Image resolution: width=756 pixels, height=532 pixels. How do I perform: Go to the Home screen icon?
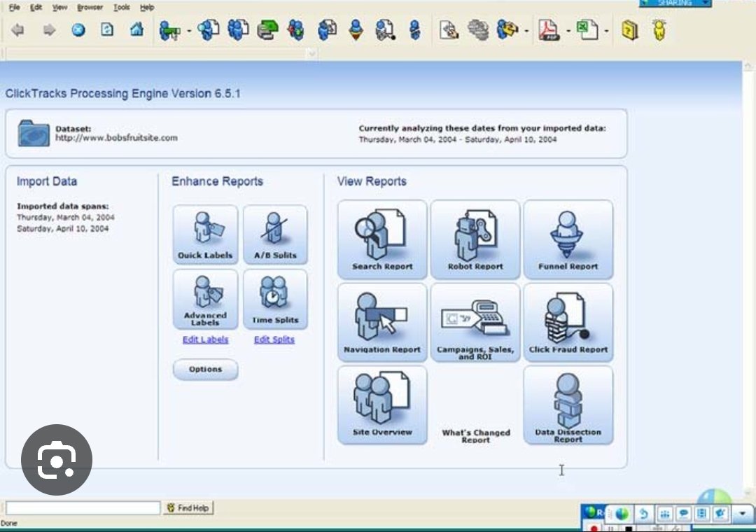(136, 29)
